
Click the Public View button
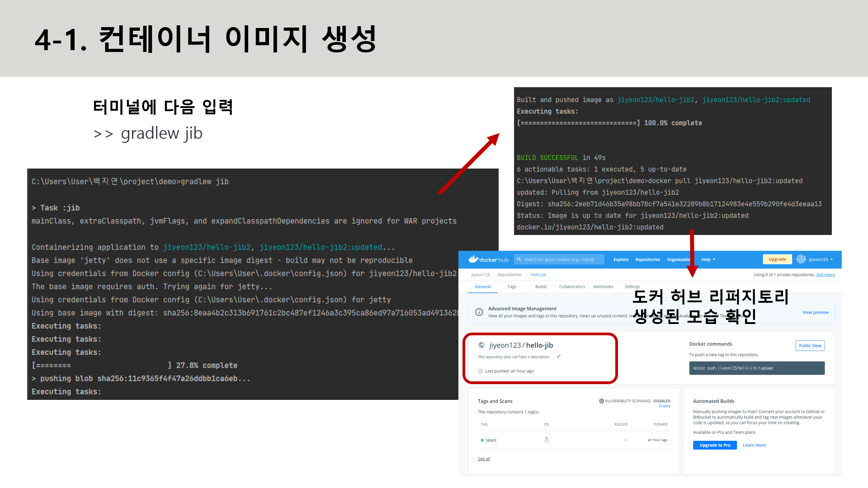[x=810, y=346]
